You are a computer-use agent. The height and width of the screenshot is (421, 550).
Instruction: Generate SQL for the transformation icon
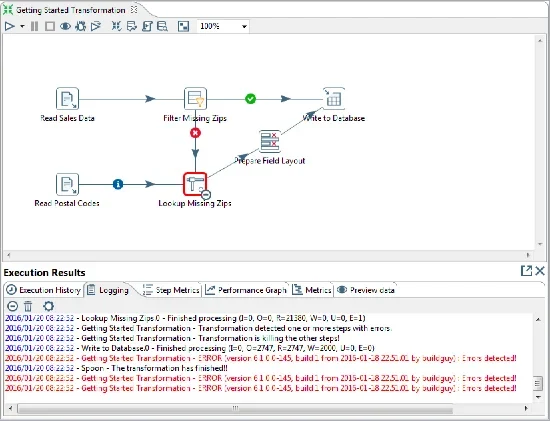(x=147, y=26)
